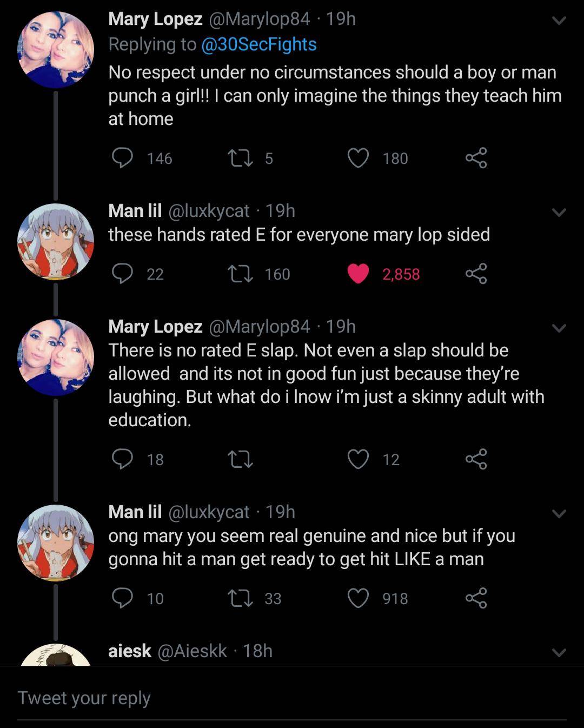Reply to the 'rated E for everyone' tweet

coord(123,274)
